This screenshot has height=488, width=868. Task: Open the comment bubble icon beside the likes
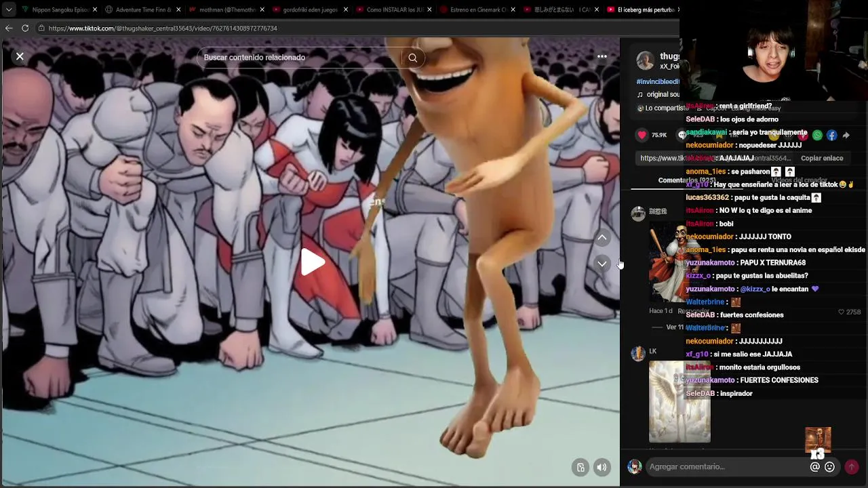(682, 135)
